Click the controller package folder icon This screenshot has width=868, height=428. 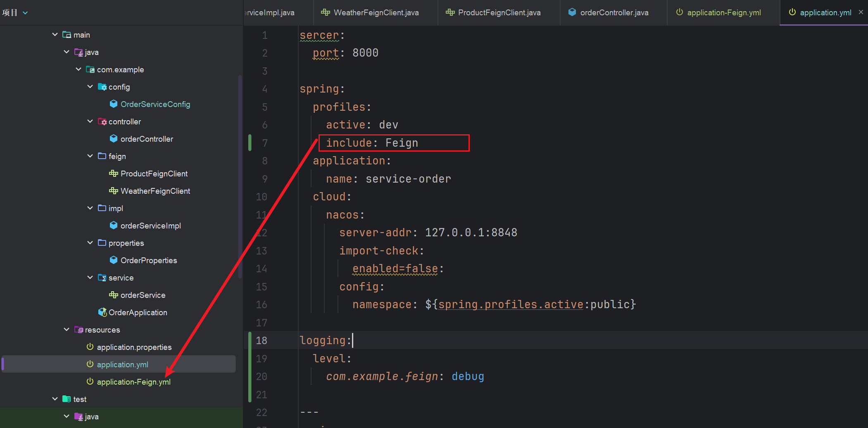point(102,121)
